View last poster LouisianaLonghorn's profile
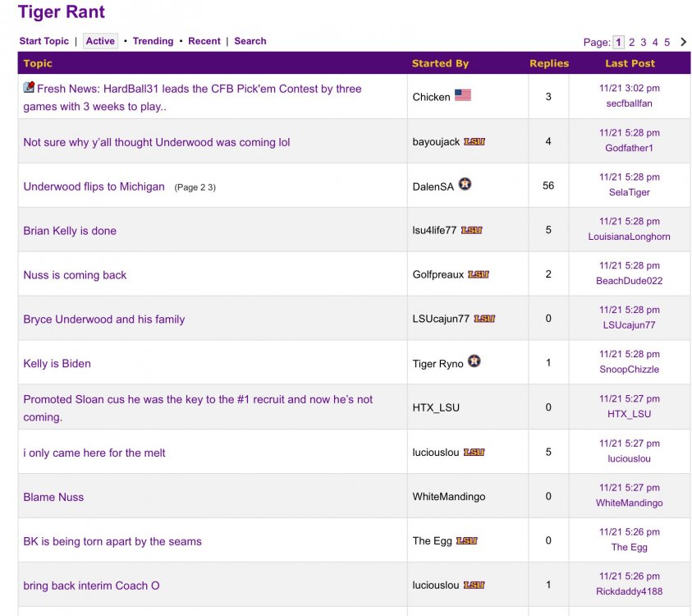The image size is (692, 616). [629, 237]
